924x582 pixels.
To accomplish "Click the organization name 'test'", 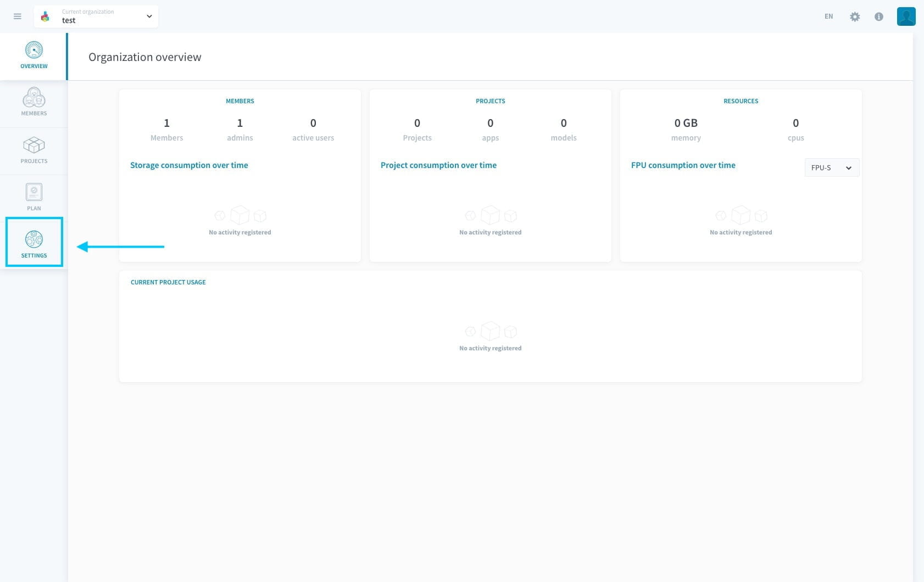I will click(69, 21).
